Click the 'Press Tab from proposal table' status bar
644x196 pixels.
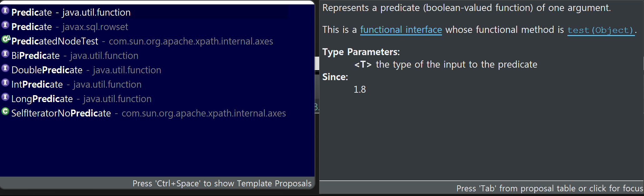pos(481,188)
